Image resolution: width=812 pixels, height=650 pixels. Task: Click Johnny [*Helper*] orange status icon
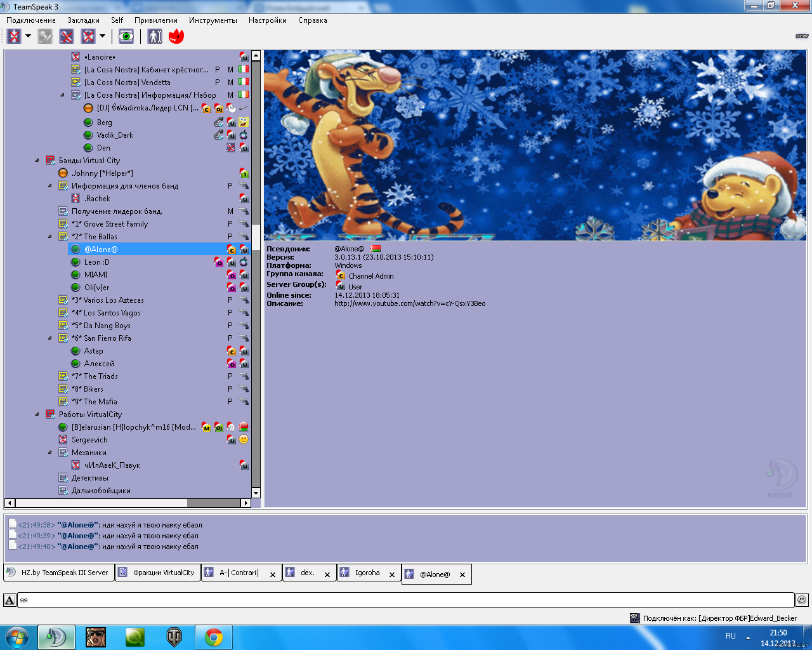(63, 173)
